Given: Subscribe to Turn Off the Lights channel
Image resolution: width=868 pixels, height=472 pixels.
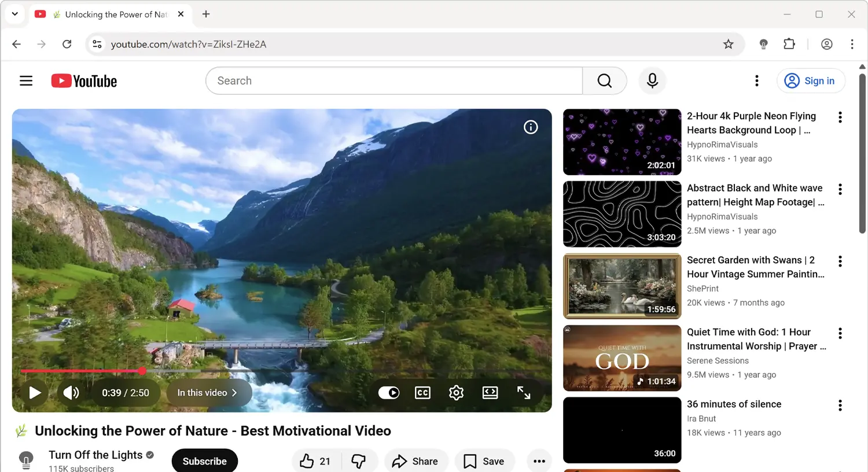Looking at the screenshot, I should [x=204, y=460].
